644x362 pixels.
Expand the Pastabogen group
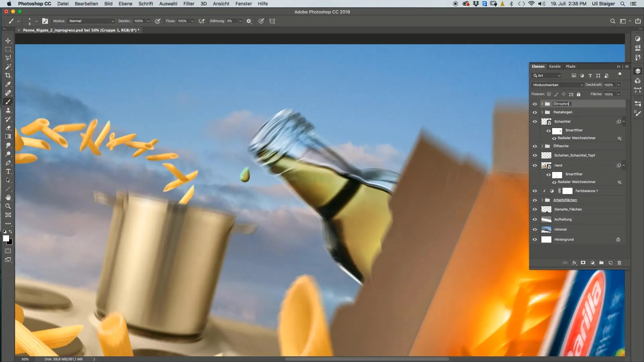point(542,112)
